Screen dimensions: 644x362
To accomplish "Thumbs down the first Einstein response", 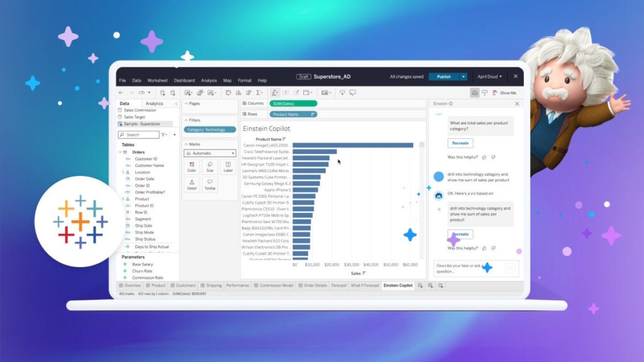I will pyautogui.click(x=493, y=157).
